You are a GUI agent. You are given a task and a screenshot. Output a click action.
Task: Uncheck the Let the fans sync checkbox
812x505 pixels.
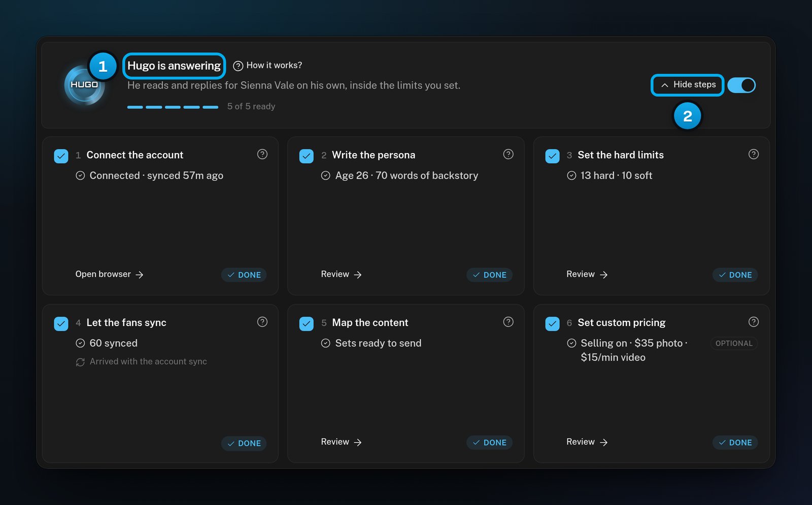tap(61, 323)
